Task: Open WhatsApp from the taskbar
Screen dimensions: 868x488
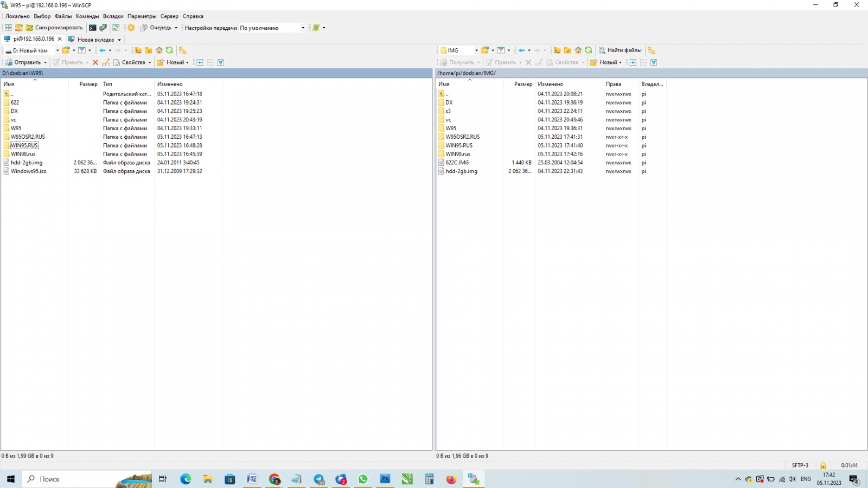Action: point(363,479)
